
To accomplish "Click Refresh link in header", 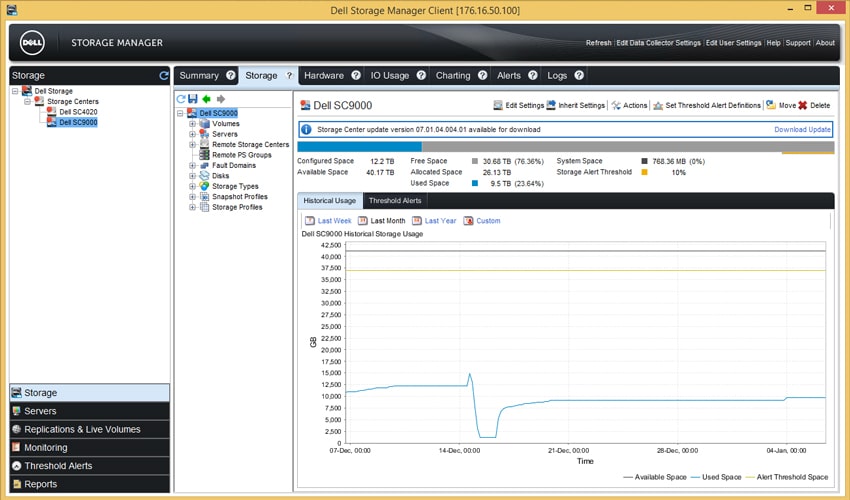I will (x=598, y=43).
